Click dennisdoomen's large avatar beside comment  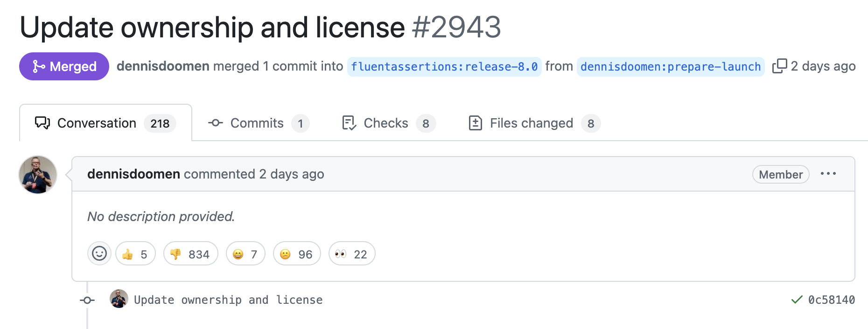point(38,175)
